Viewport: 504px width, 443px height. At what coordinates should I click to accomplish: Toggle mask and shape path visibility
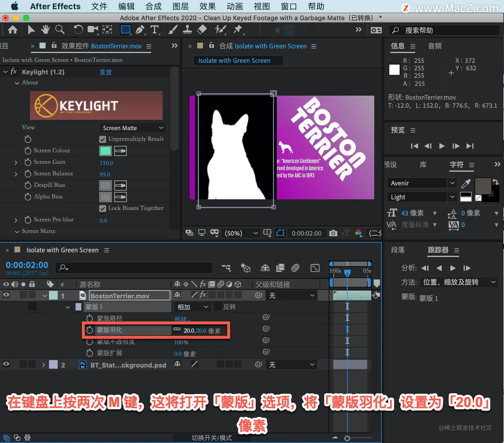[x=280, y=233]
